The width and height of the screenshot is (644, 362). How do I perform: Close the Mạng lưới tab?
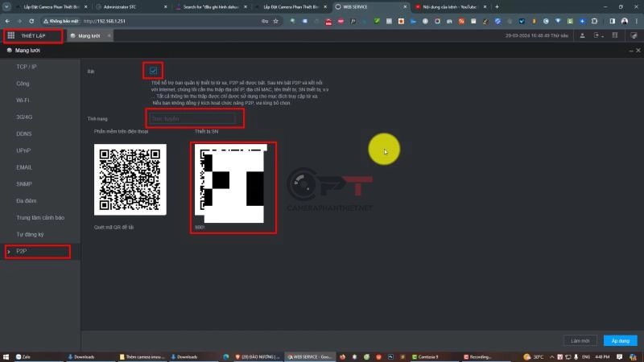tap(109, 36)
